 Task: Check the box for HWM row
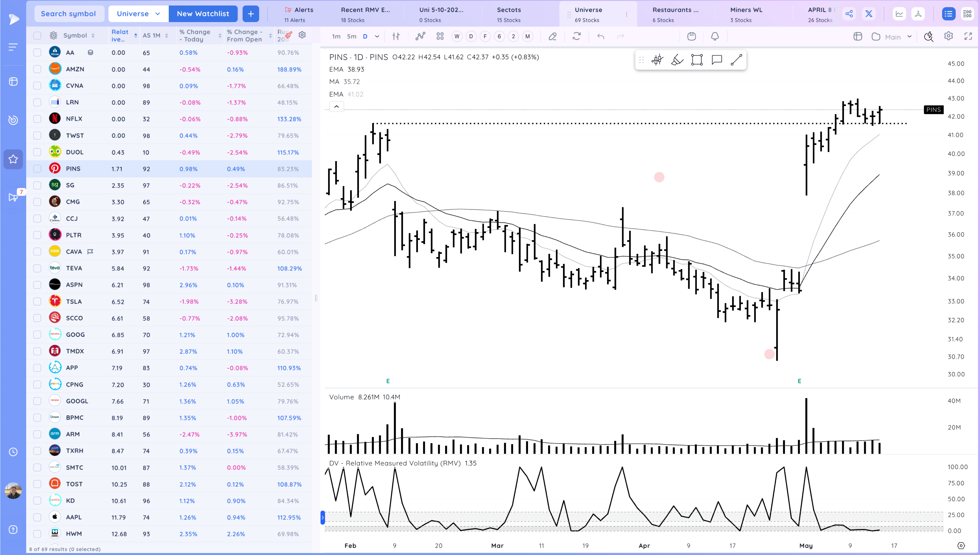[x=37, y=534]
